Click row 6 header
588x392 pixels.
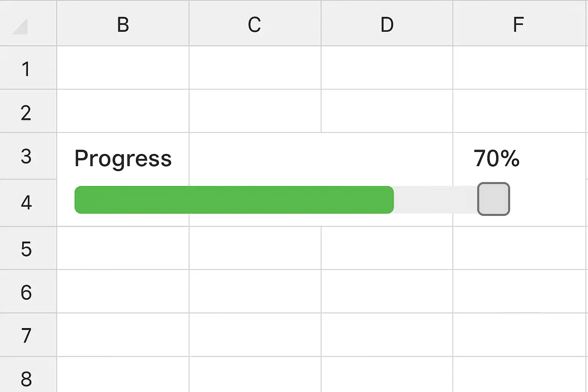point(26,292)
